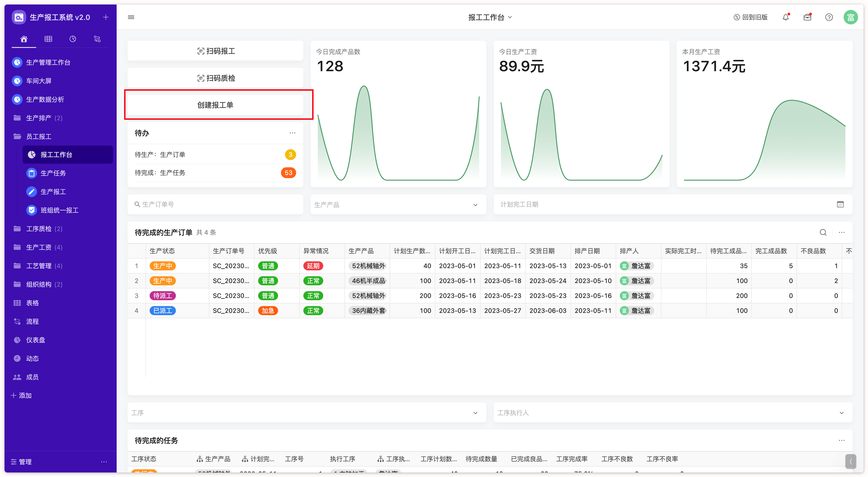The width and height of the screenshot is (868, 477).
Task: Open 待完成的任务 table more options
Action: (x=842, y=441)
